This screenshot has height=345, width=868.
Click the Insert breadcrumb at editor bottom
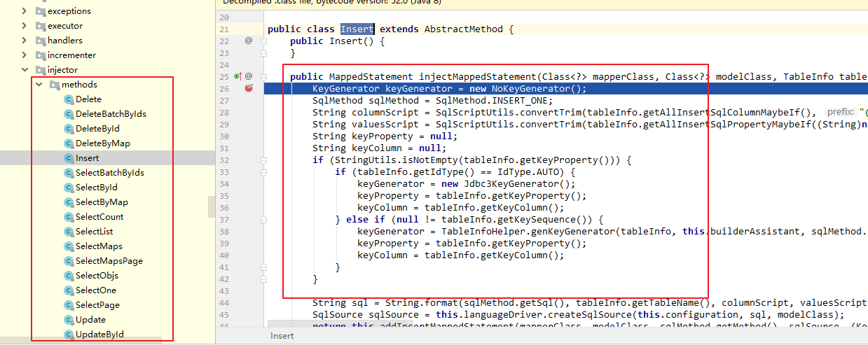click(283, 336)
